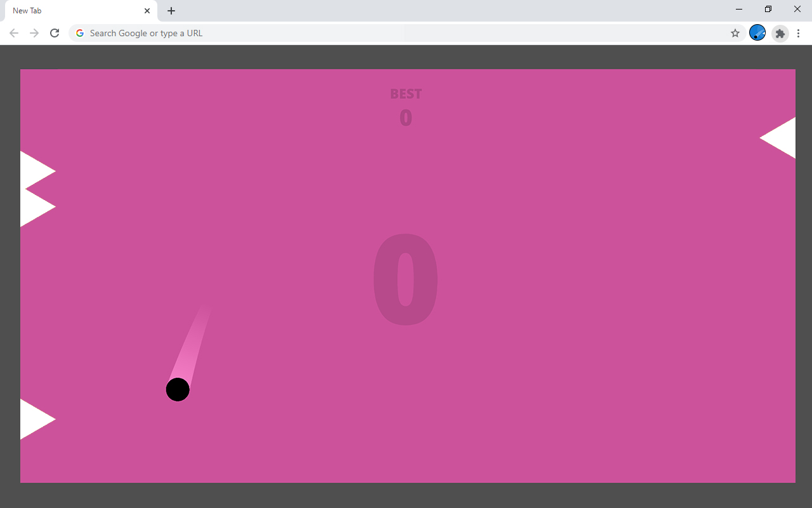The width and height of the screenshot is (812, 508).
Task: Reload the game with the refresh icon
Action: [54, 33]
